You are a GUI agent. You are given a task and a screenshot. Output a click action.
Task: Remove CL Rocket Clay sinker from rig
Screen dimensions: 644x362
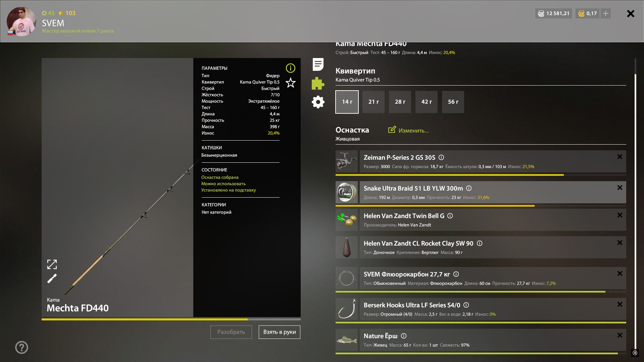tap(620, 243)
